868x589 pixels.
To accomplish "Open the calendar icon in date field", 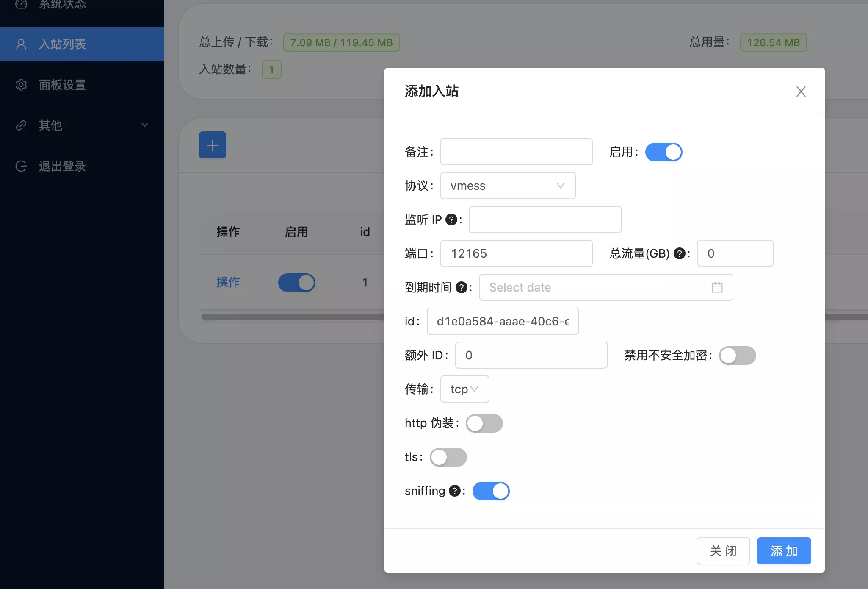I will [x=717, y=287].
